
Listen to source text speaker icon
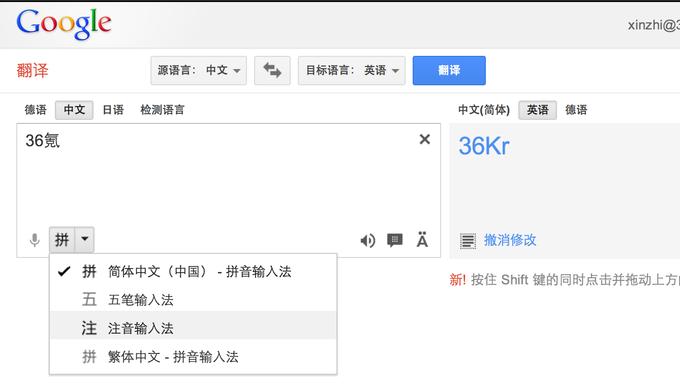[368, 240]
